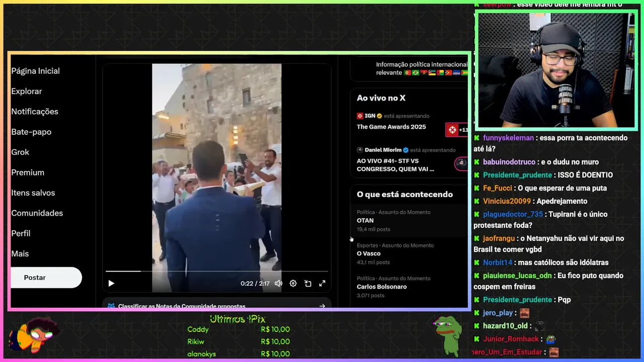The height and width of the screenshot is (362, 644).
Task: Open the Carlos Bolsonaro trending topic
Action: (x=409, y=287)
